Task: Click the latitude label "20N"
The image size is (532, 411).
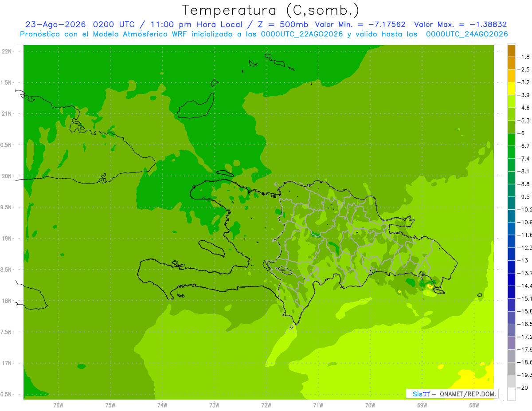Action: click(x=7, y=176)
